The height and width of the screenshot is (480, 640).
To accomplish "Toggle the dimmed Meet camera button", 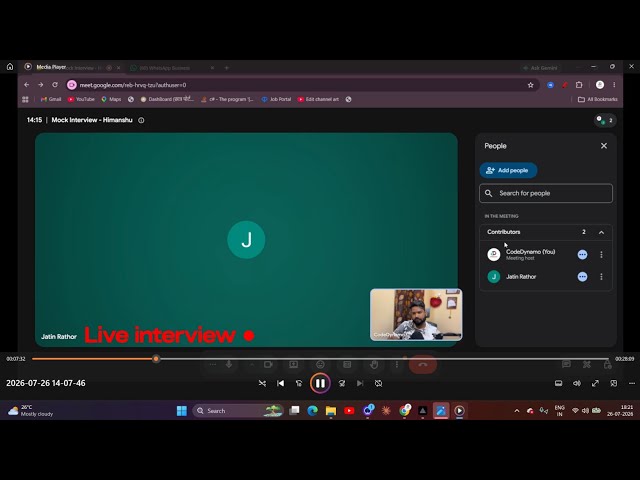I will pos(268,364).
